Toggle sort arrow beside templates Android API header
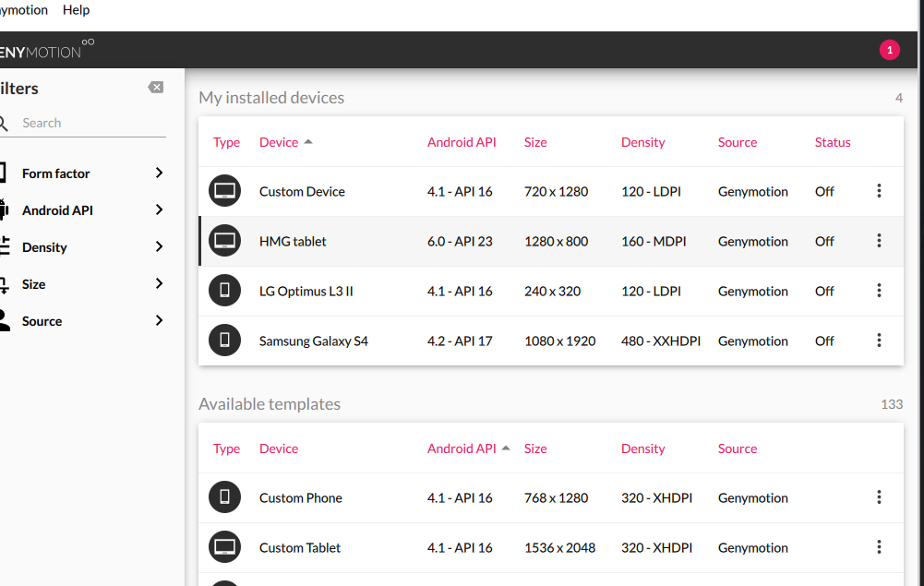The width and height of the screenshot is (924, 586). coord(506,448)
